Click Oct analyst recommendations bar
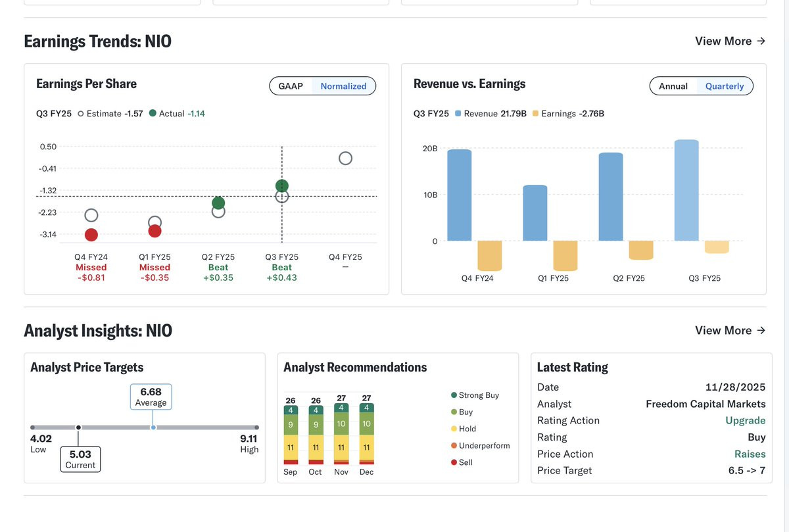Image resolution: width=789 pixels, height=532 pixels. click(316, 435)
